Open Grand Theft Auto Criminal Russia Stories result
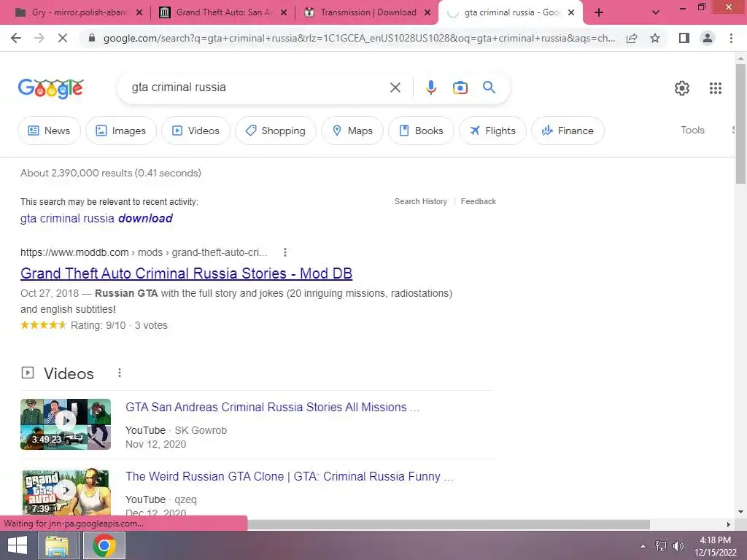This screenshot has height=560, width=747. coord(186,273)
